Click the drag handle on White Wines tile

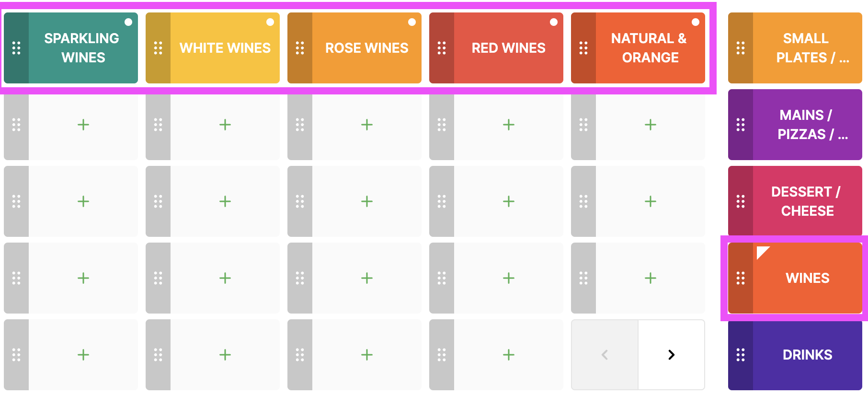pyautogui.click(x=158, y=48)
